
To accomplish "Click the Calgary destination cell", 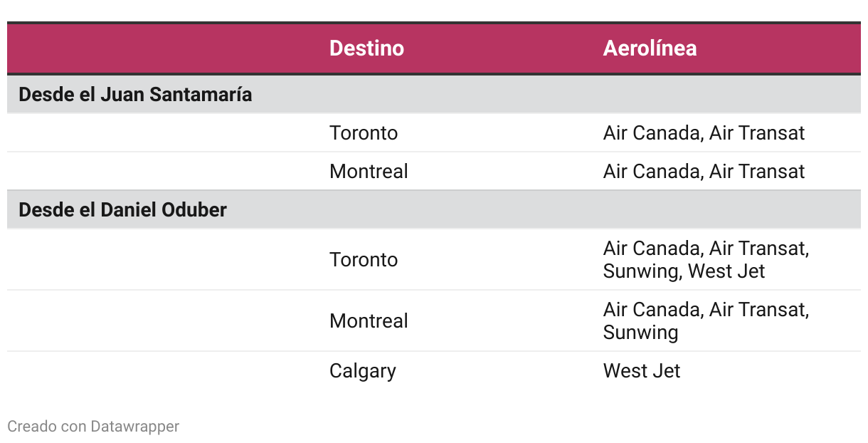I will click(x=362, y=371).
